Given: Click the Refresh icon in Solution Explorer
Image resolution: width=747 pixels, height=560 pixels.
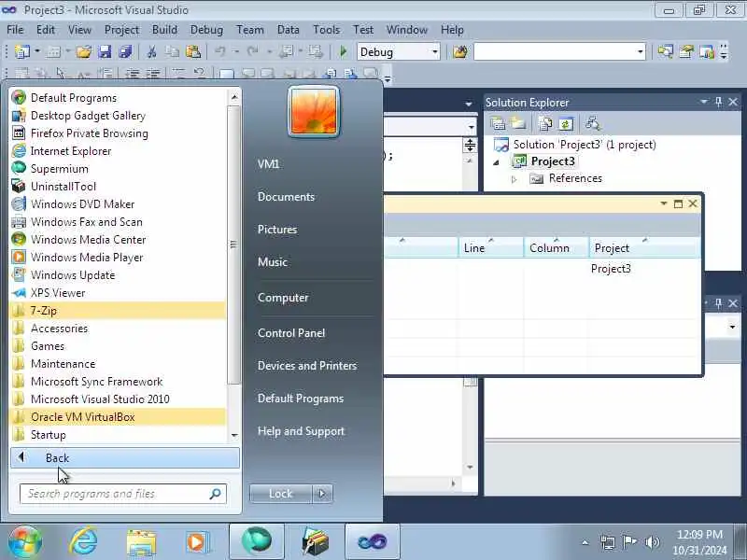Looking at the screenshot, I should [x=566, y=124].
